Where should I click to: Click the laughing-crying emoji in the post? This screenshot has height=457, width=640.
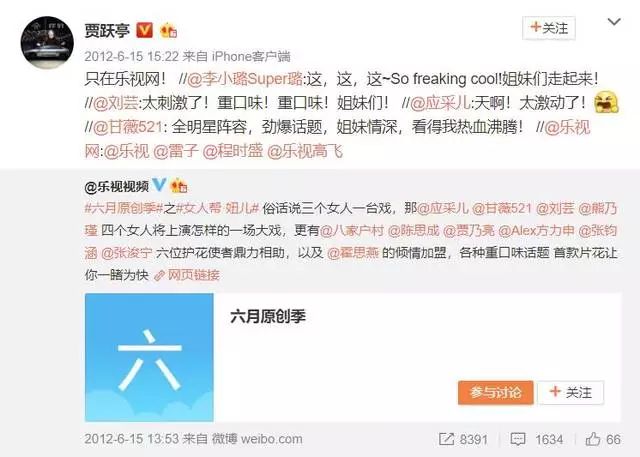[606, 102]
